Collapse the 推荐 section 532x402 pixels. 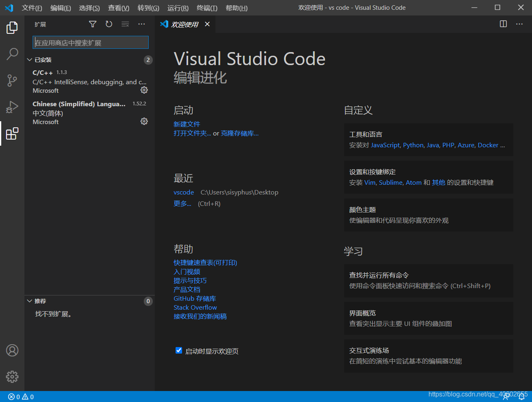29,301
